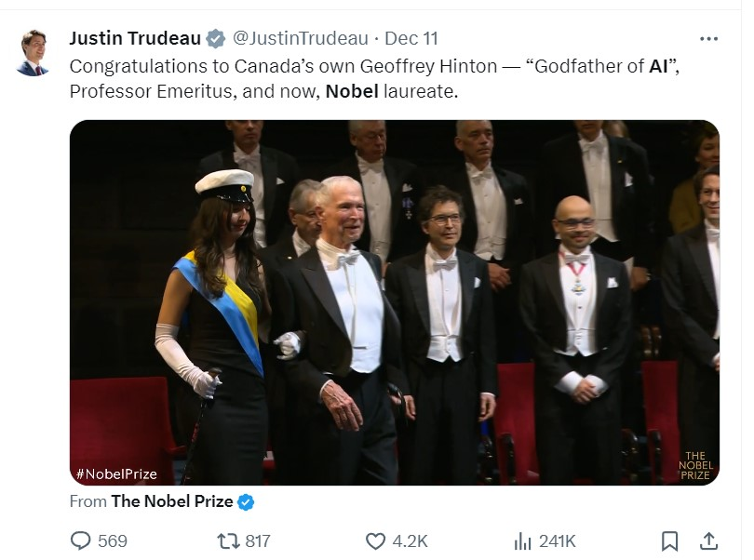Viewport: 754px width, 560px height.
Task: Click the verified badge beside Justin Trudeau
Action: click(x=215, y=38)
